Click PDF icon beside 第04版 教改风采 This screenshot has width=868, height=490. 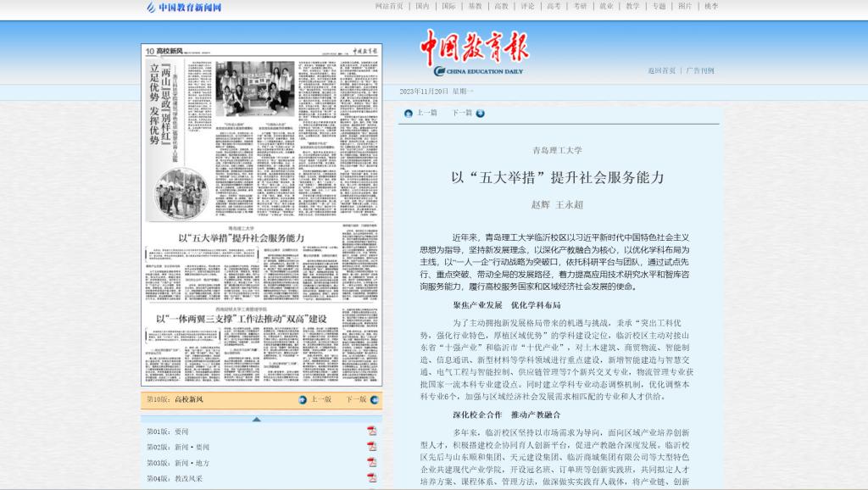(x=371, y=479)
